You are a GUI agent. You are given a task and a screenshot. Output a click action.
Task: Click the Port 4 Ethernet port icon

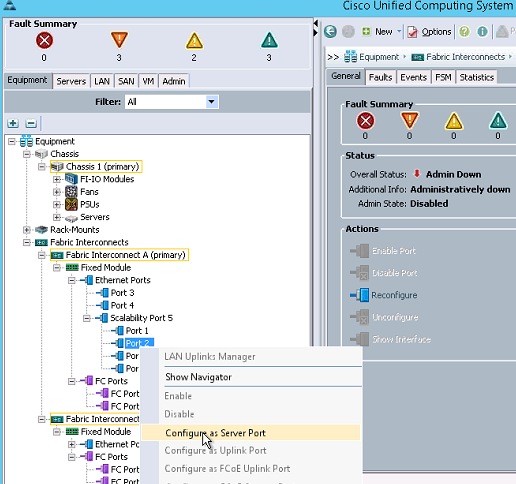pyautogui.click(x=102, y=305)
